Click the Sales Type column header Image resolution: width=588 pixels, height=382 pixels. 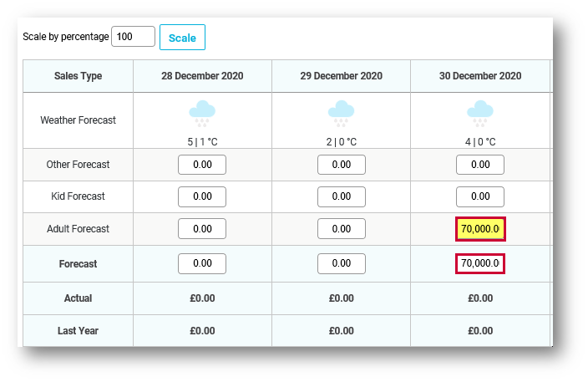coord(78,76)
